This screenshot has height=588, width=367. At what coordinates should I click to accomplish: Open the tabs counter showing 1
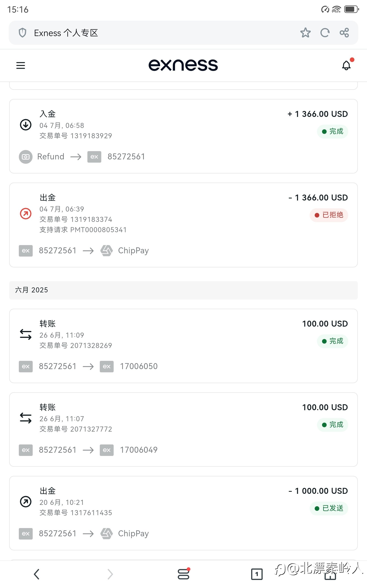[257, 574]
